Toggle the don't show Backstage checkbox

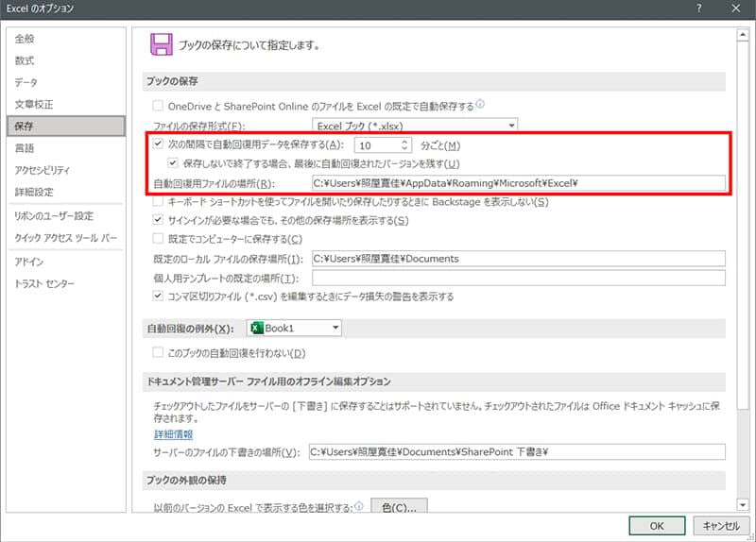pos(158,201)
